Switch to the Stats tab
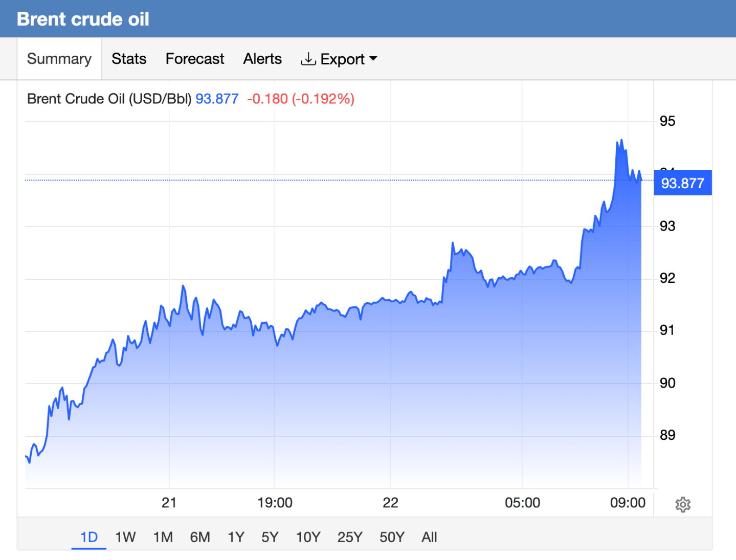Screen dimensions: 736x560 pos(129,59)
